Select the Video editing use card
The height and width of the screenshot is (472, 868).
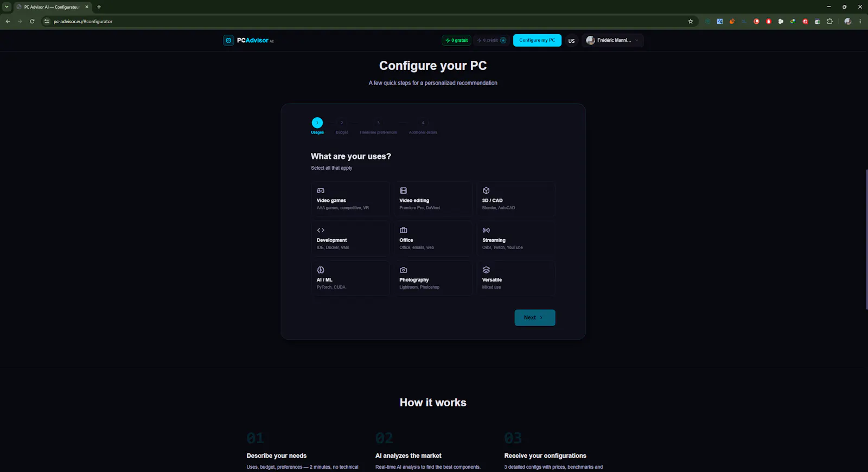pos(433,199)
